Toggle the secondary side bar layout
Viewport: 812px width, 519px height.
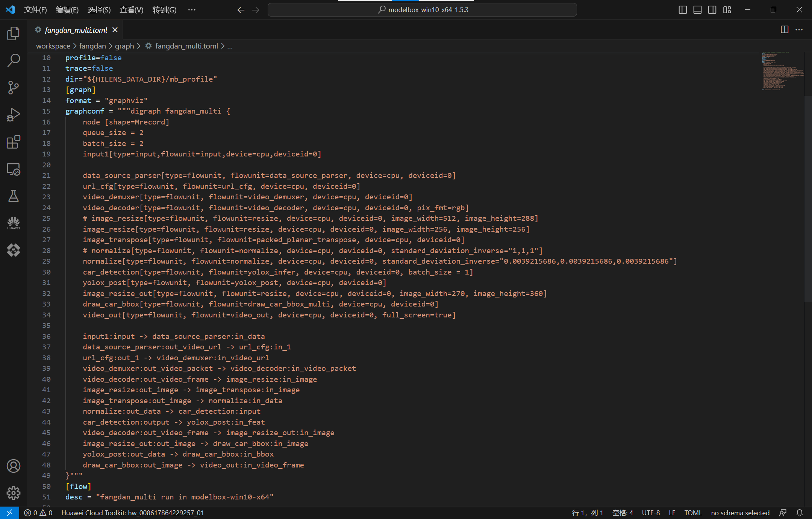coord(712,10)
